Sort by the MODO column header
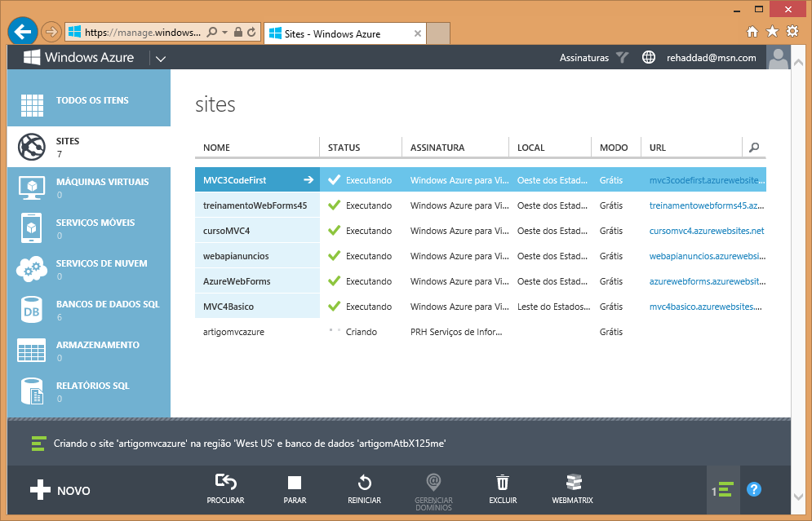The image size is (812, 521). pyautogui.click(x=614, y=148)
